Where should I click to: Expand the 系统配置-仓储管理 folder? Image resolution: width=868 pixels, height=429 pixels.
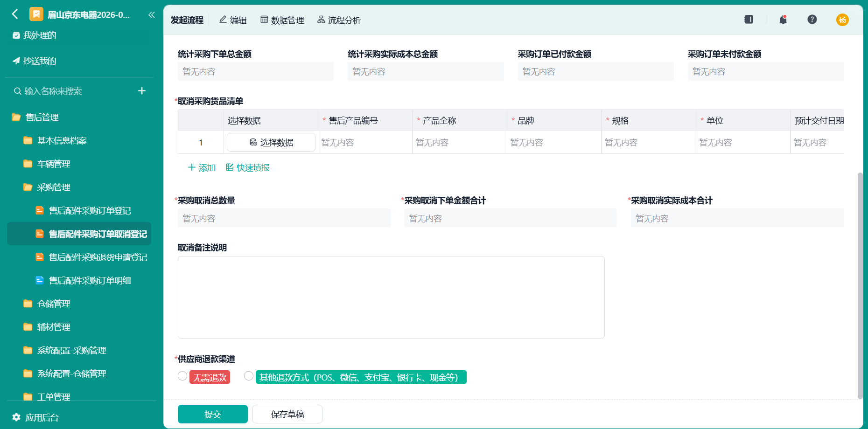pos(28,374)
